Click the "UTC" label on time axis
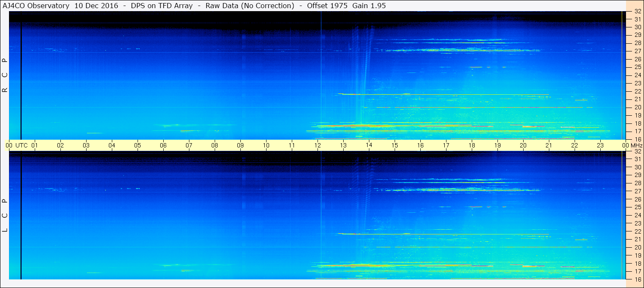 21,145
